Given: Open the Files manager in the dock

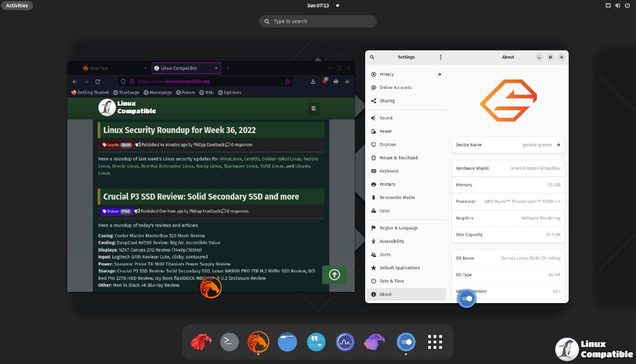Looking at the screenshot, I should tap(287, 342).
